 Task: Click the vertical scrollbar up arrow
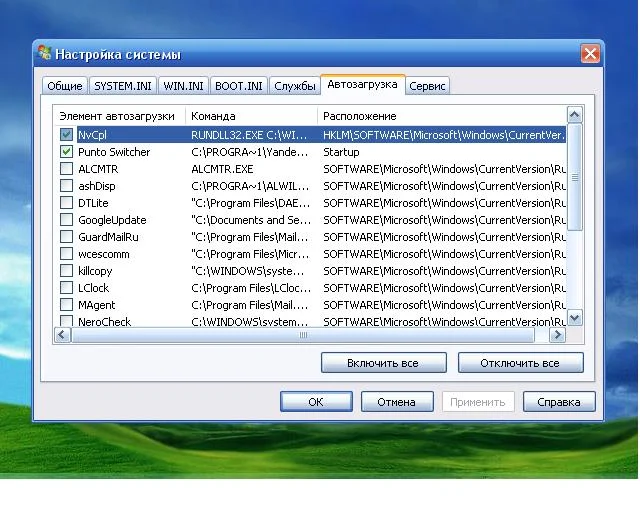pos(575,115)
